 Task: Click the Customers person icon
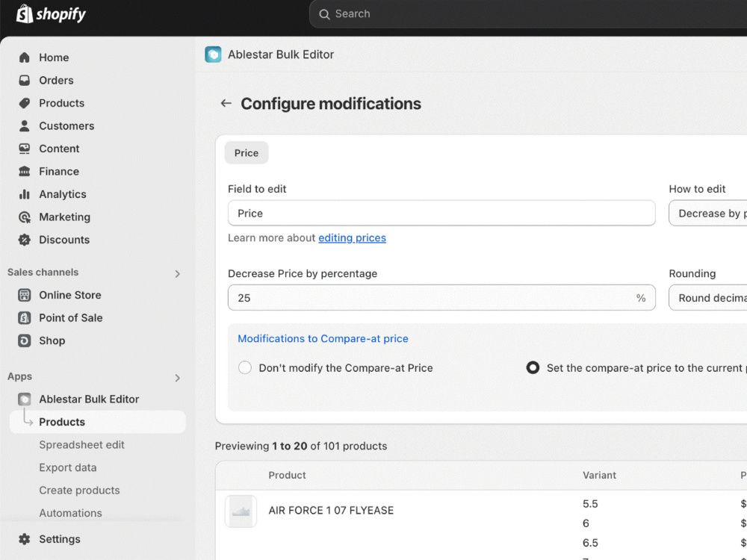point(25,125)
